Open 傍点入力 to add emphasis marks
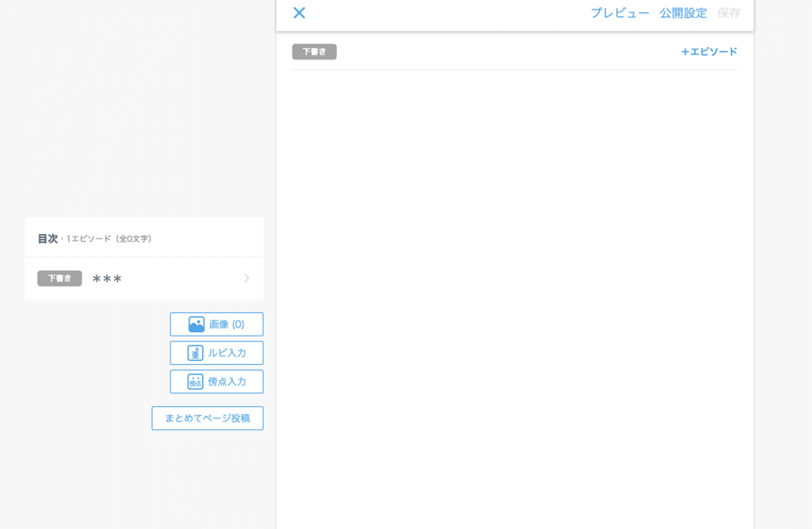The width and height of the screenshot is (812, 529). [x=216, y=381]
